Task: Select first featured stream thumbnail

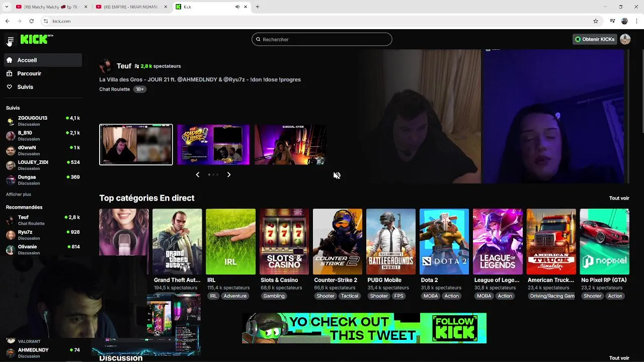Action: [136, 144]
